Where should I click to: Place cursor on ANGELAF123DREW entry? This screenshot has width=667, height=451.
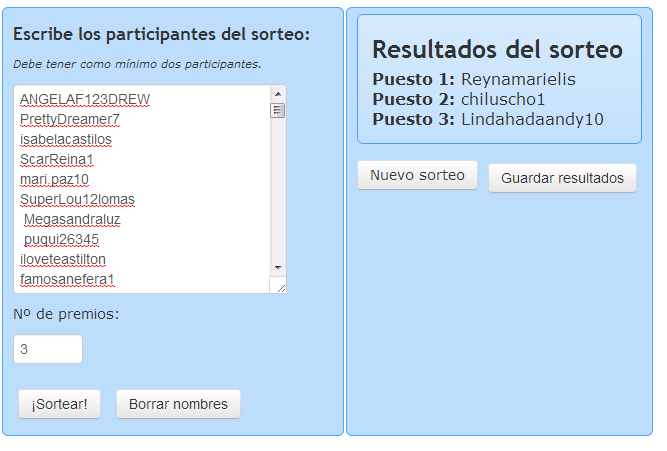85,99
